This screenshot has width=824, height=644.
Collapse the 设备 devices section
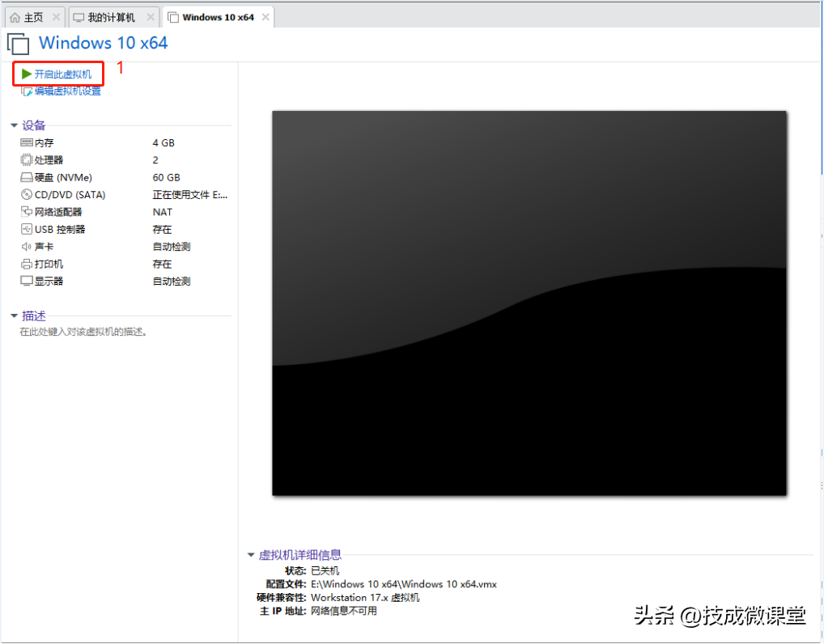click(15, 125)
